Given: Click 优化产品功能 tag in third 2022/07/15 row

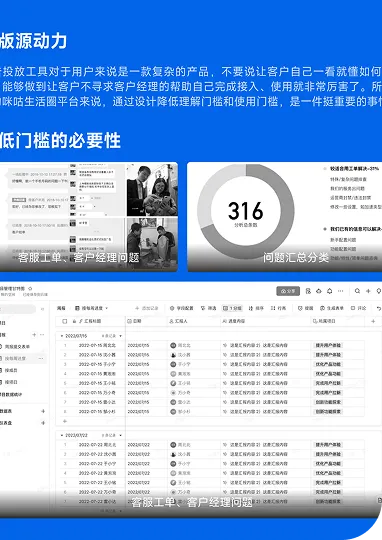Looking at the screenshot, I should [x=328, y=364].
